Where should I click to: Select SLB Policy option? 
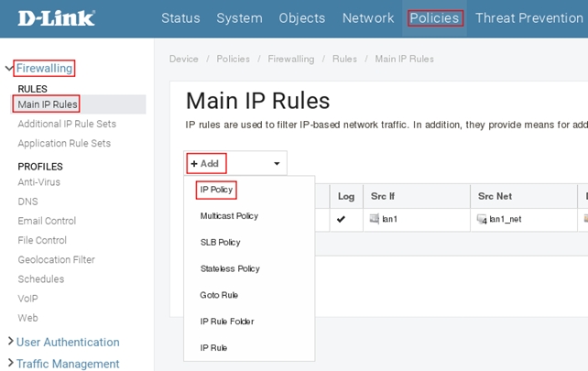pyautogui.click(x=220, y=243)
